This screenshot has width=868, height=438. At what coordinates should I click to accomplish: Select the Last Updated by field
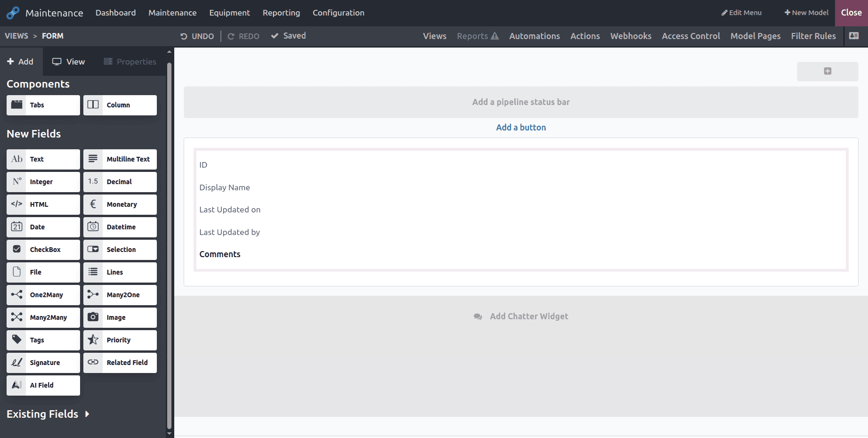[x=229, y=232]
